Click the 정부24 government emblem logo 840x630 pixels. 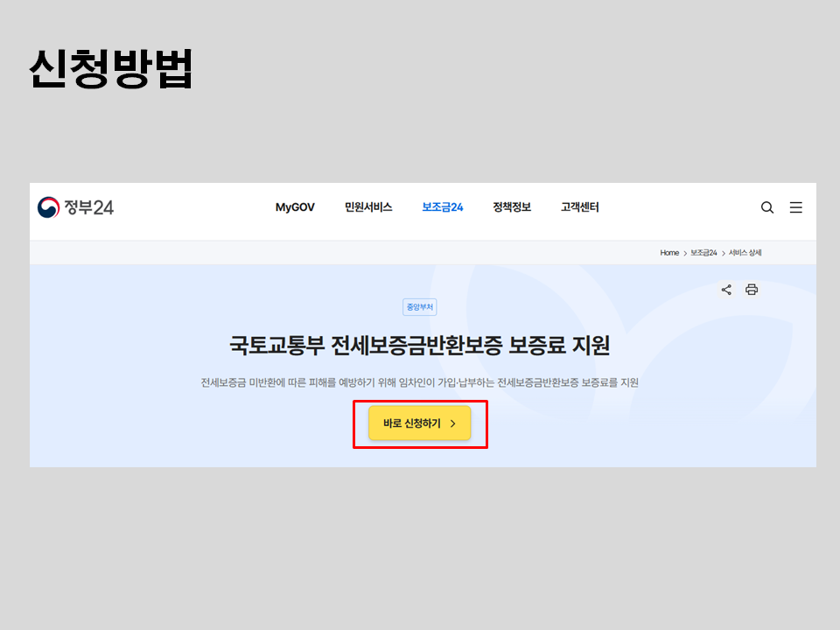48,207
